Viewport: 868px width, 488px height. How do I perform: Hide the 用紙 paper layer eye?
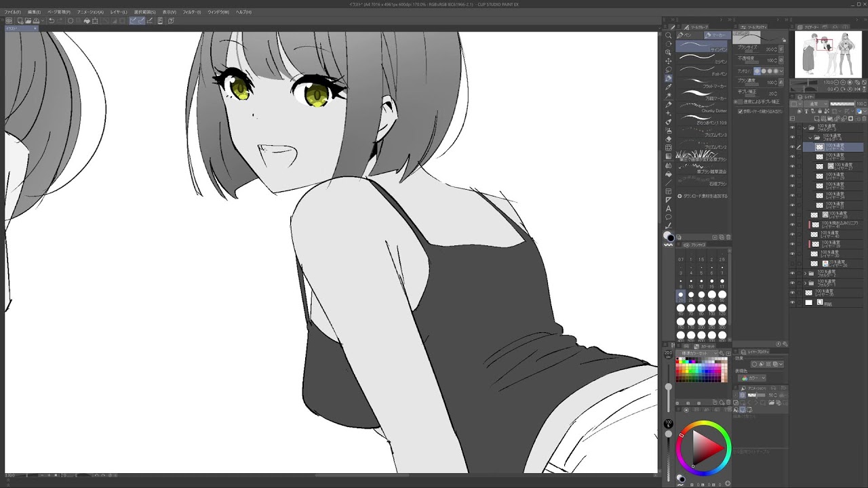[x=792, y=302]
